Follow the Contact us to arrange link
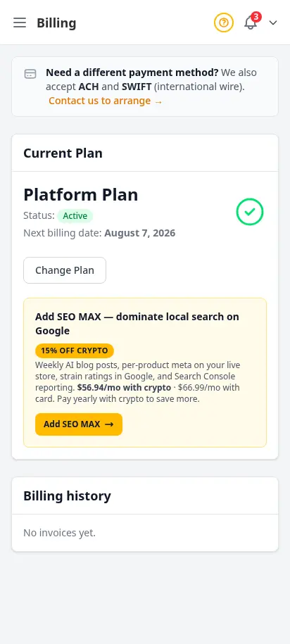The height and width of the screenshot is (644, 290). (106, 101)
